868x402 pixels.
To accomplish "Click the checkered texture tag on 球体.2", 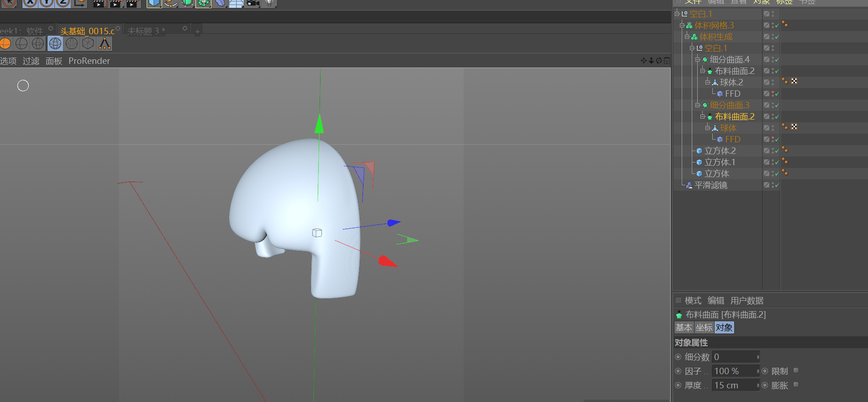I will (x=794, y=81).
